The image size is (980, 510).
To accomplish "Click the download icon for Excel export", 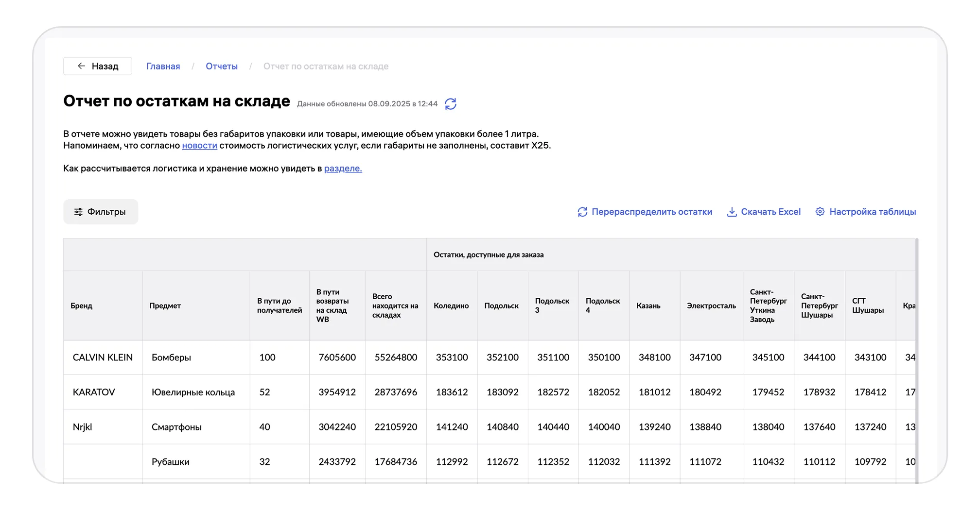I will pos(732,212).
